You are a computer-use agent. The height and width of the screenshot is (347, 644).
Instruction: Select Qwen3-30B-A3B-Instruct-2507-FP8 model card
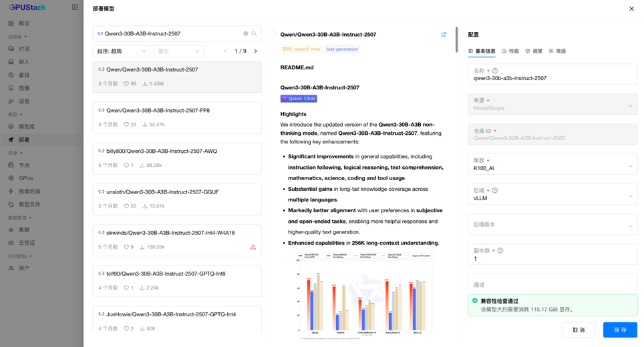click(x=177, y=117)
